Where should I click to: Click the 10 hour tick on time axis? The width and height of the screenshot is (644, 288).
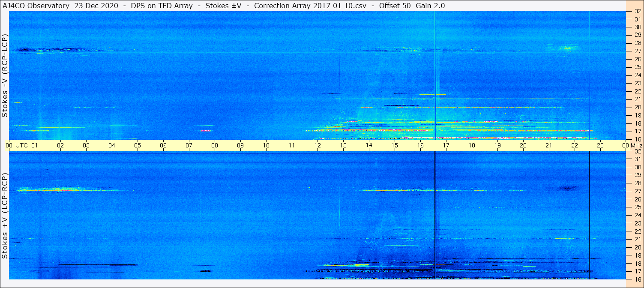point(266,145)
